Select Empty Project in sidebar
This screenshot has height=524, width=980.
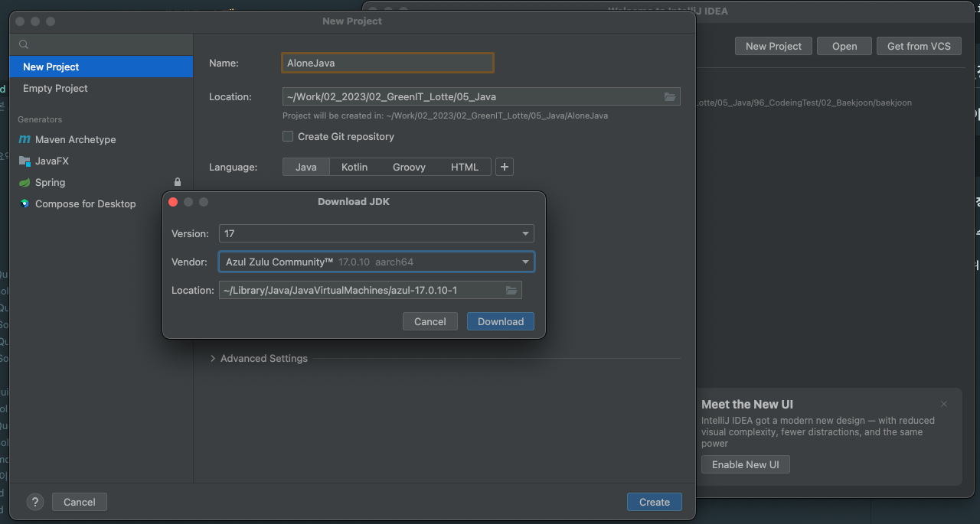(x=101, y=88)
